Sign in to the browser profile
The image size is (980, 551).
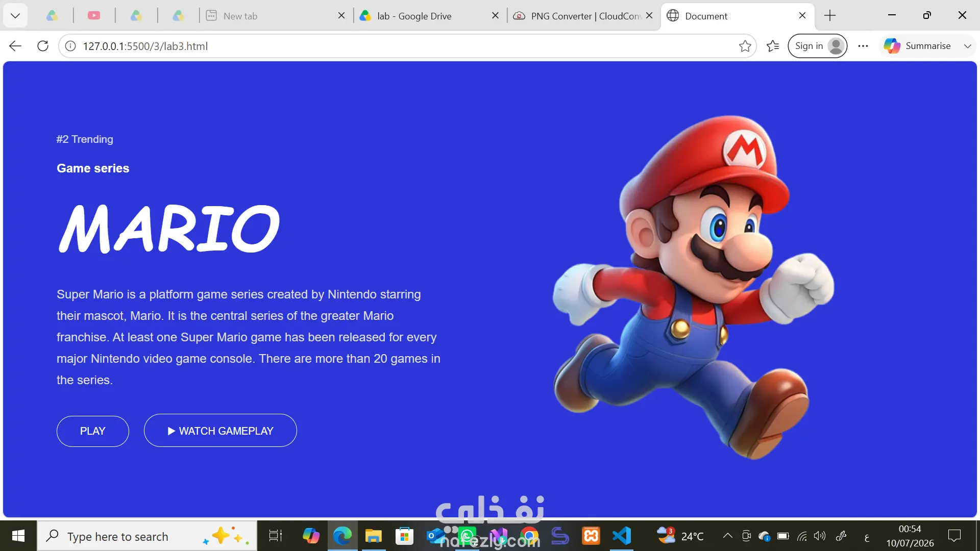pyautogui.click(x=817, y=46)
